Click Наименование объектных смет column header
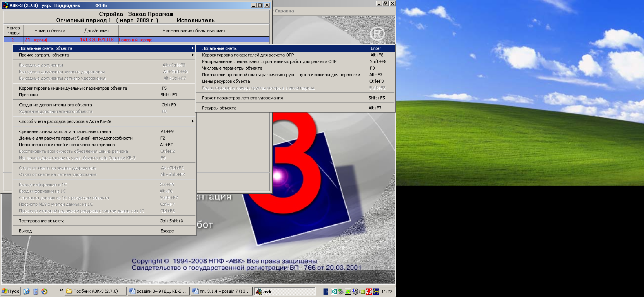 point(194,31)
